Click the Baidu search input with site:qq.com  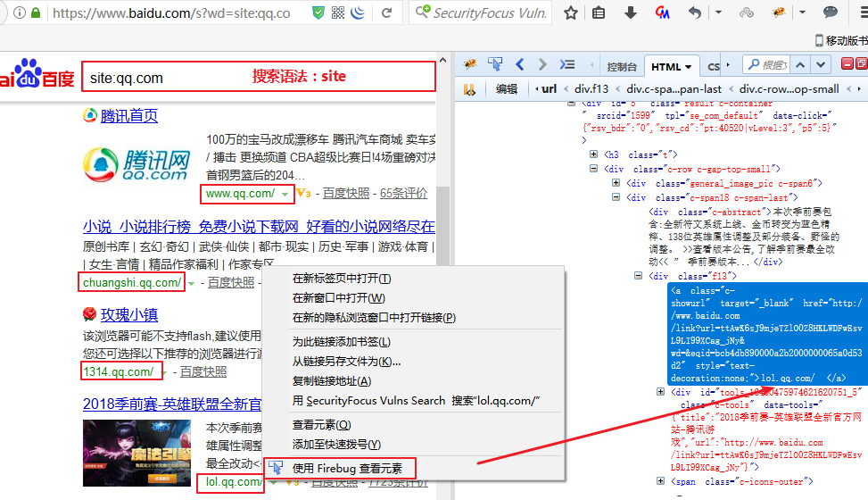coord(259,77)
